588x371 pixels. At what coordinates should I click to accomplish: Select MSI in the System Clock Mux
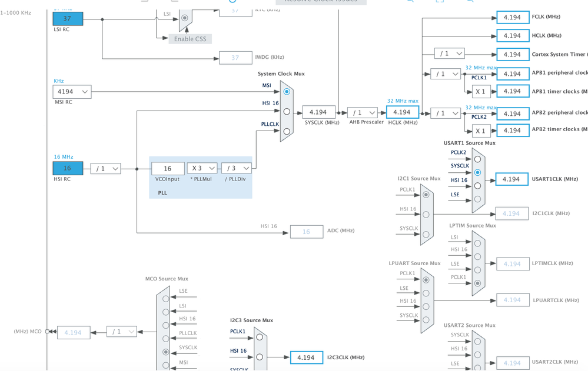point(287,92)
